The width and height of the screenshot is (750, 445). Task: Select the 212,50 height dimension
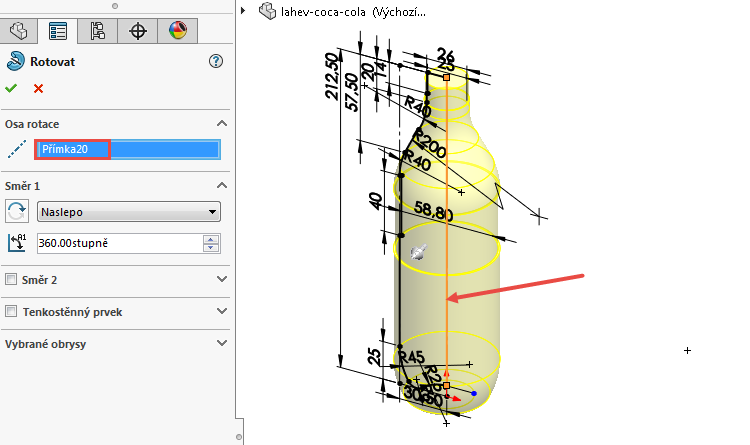pos(332,76)
